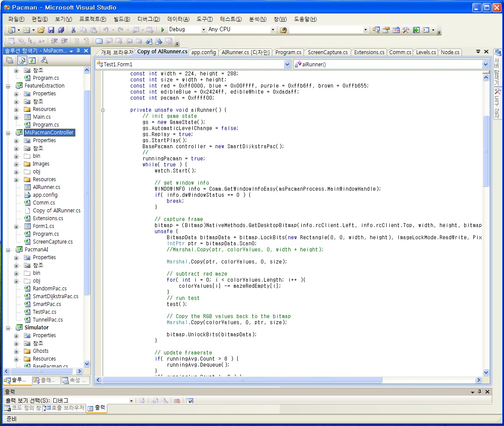504x426 pixels.
Task: Switch to the 호출 브라우저 bottom tab
Action: 64,408
